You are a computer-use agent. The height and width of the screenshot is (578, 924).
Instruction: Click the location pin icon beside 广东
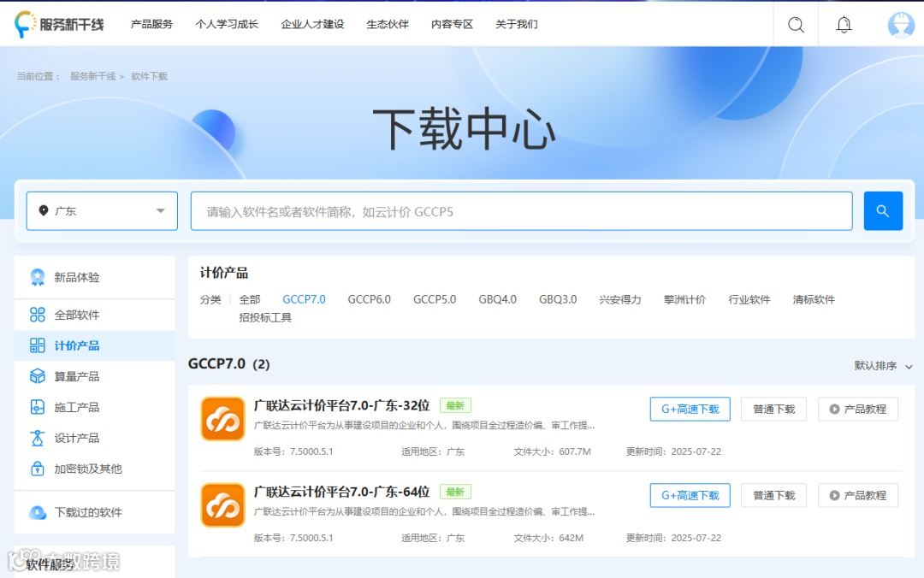(x=43, y=211)
